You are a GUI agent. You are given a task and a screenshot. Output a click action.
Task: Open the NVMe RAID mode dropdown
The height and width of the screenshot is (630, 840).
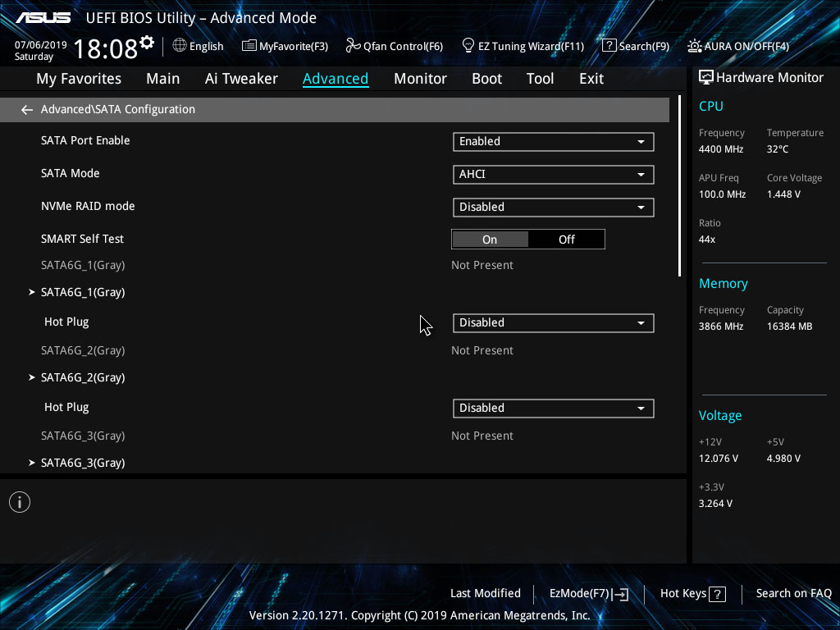(554, 208)
